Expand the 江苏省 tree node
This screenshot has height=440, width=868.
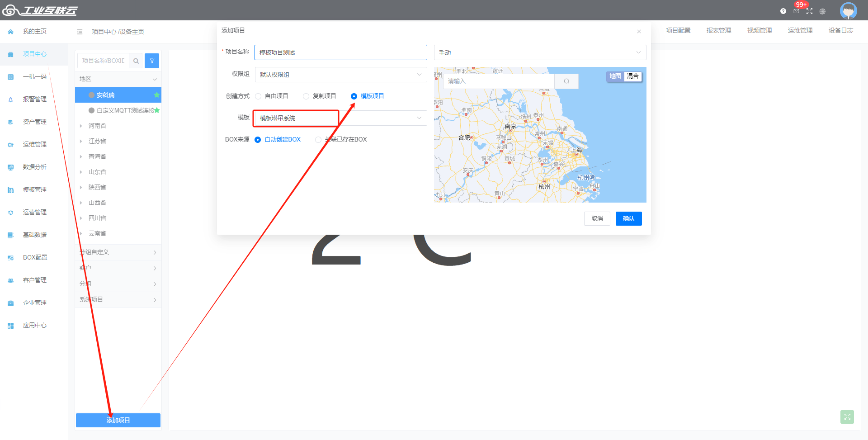(81, 141)
